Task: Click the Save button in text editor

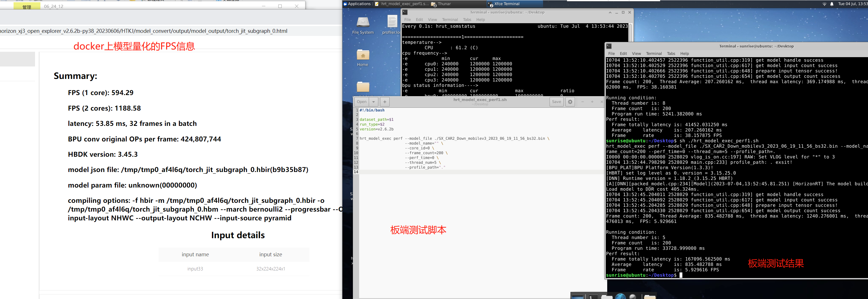Action: coord(556,102)
